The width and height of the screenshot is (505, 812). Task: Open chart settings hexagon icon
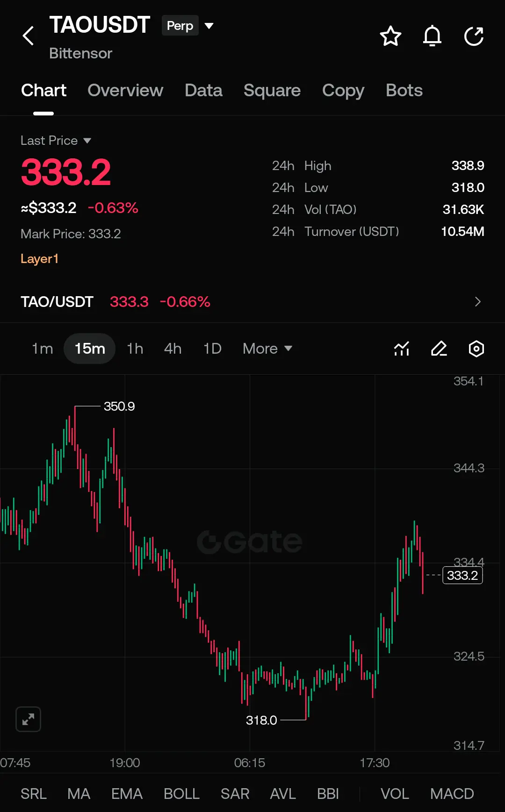click(476, 349)
